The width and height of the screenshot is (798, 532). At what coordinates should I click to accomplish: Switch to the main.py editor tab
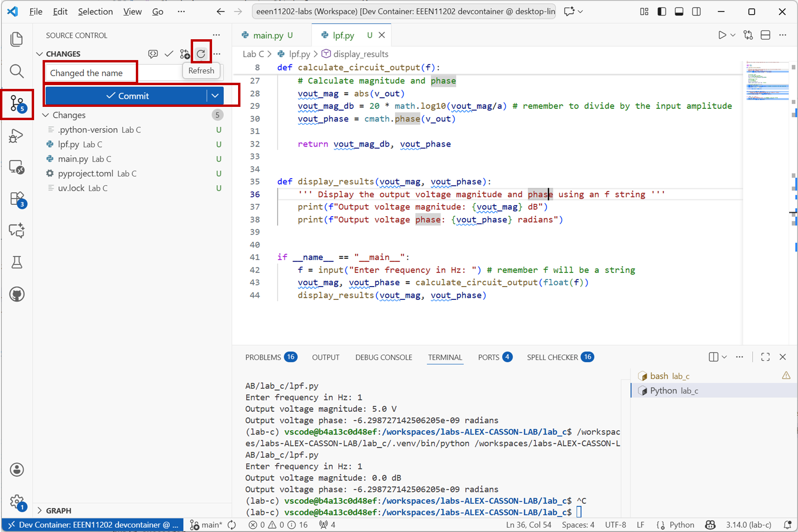pyautogui.click(x=268, y=35)
